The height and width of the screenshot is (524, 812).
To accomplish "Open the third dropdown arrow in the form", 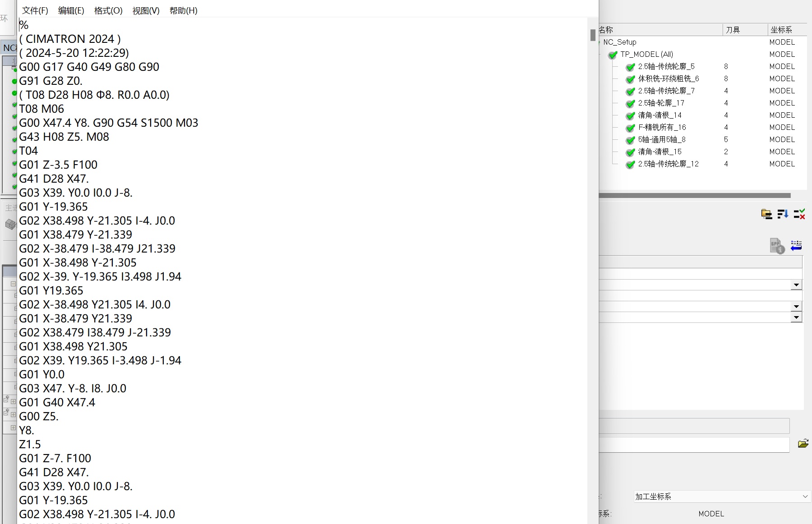I will [797, 317].
